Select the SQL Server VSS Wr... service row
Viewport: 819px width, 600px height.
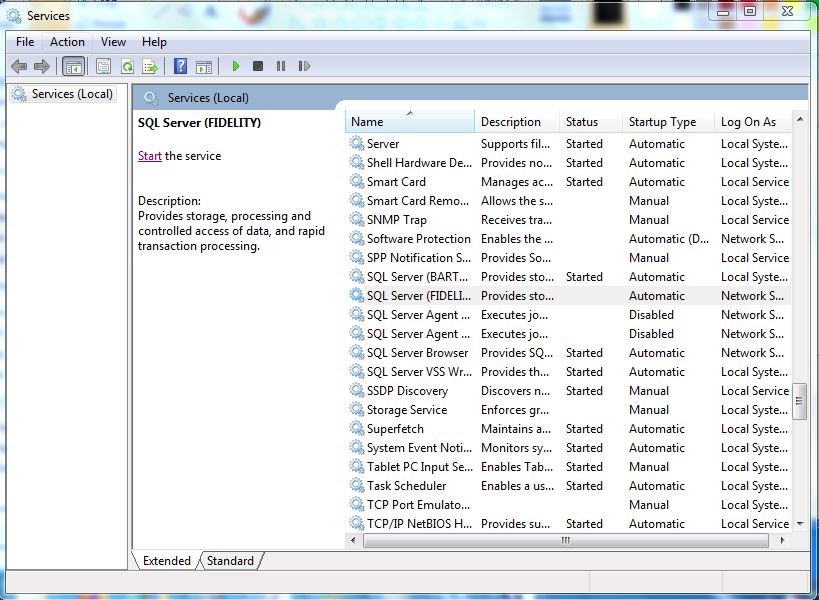click(569, 371)
